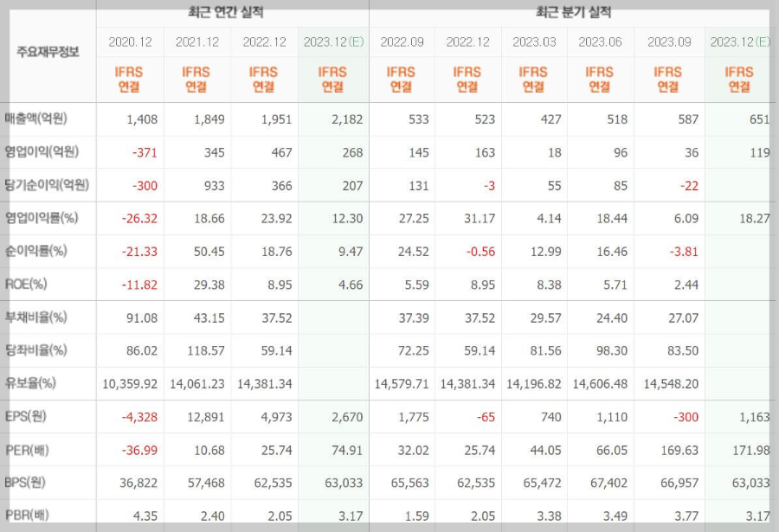Click BPS value 57,468 for 2021.12
779x532 pixels.
pyautogui.click(x=206, y=483)
